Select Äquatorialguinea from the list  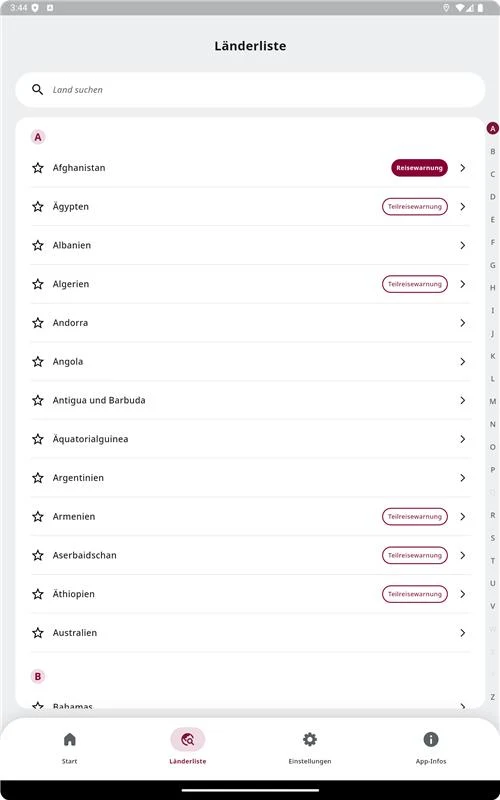click(250, 439)
